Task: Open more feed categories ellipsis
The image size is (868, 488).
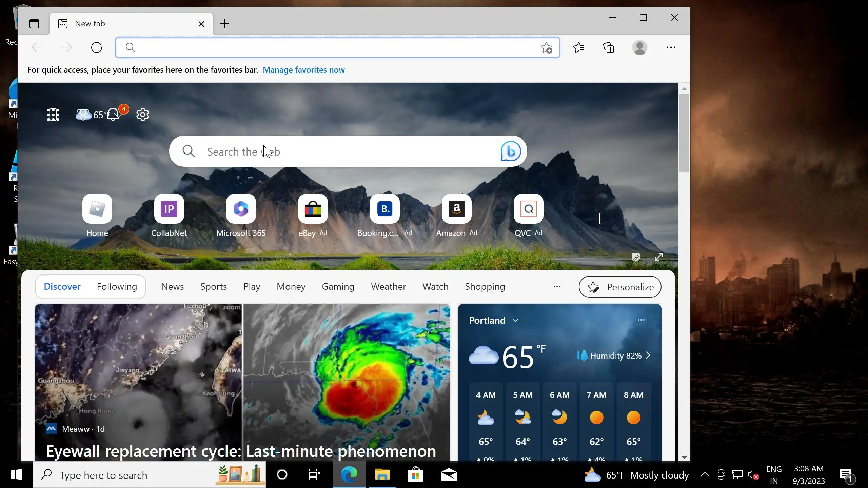Action: (557, 287)
